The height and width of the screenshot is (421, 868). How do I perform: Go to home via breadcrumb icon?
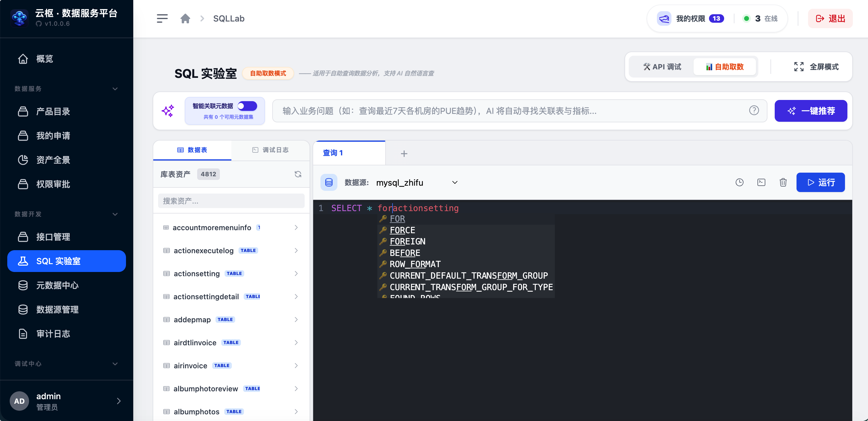click(x=185, y=18)
